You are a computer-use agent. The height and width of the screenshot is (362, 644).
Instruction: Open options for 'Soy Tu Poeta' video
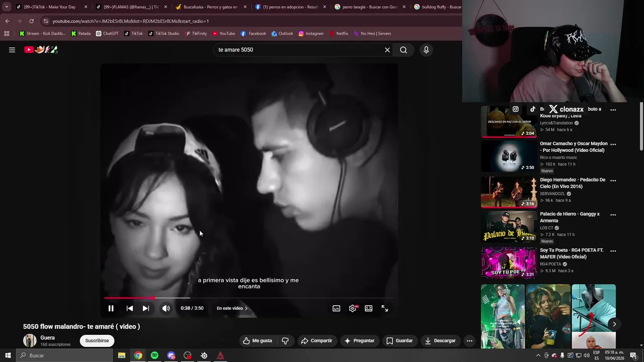[613, 250]
